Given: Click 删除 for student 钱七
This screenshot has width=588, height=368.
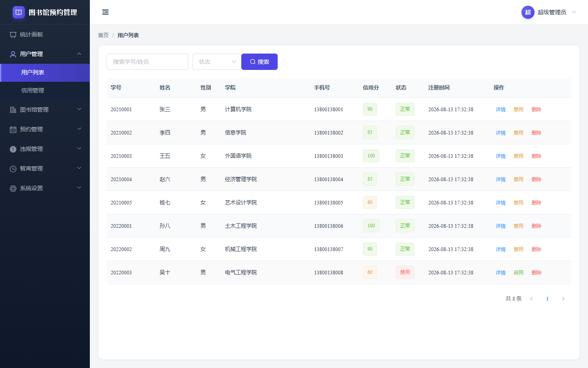Looking at the screenshot, I should pyautogui.click(x=537, y=203).
